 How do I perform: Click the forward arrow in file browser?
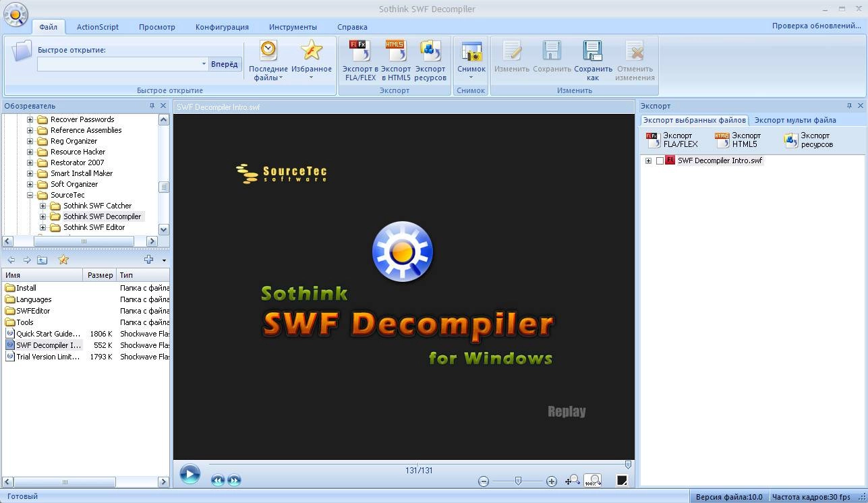coord(27,260)
